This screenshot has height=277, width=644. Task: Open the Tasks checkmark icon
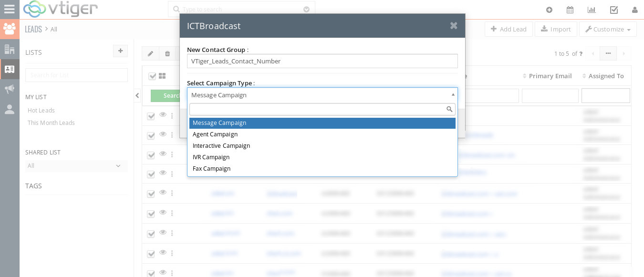614,10
